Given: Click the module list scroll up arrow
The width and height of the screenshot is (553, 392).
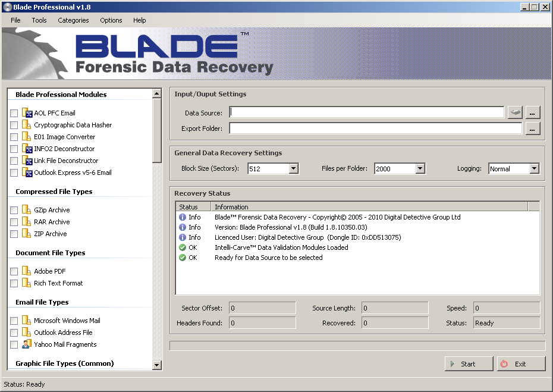Looking at the screenshot, I should (157, 93).
